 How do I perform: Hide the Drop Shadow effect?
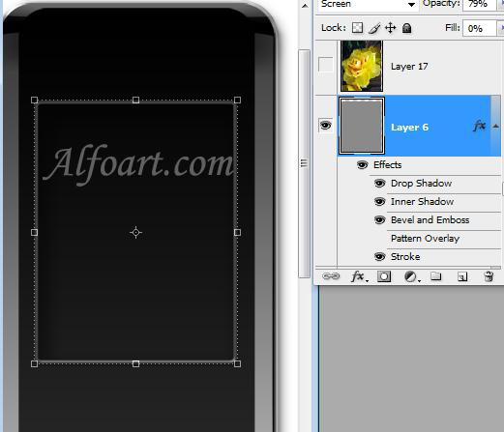[379, 184]
